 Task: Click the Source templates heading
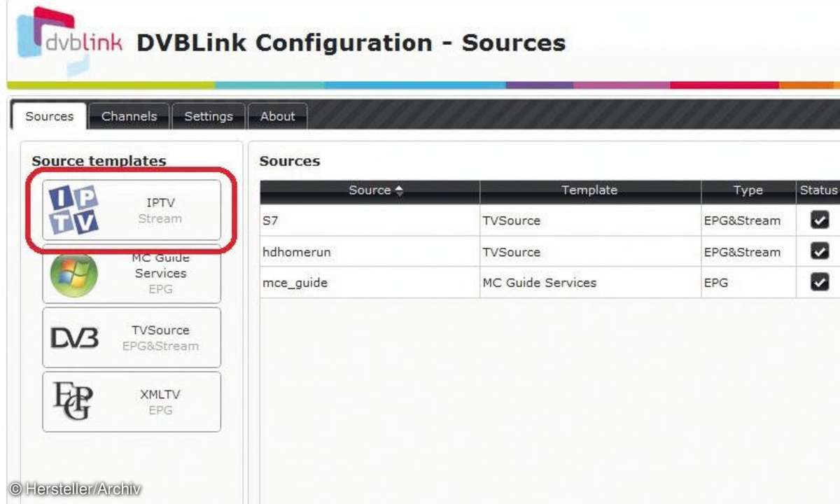coord(99,161)
